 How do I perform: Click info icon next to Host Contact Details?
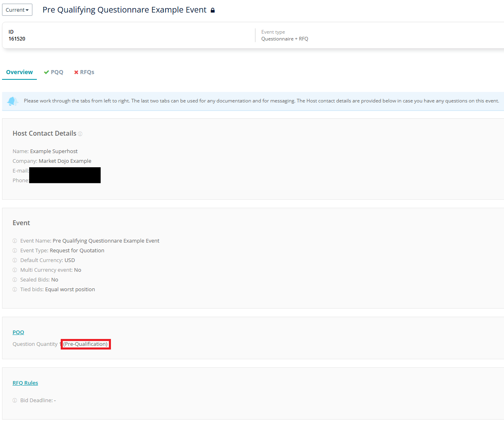click(80, 134)
